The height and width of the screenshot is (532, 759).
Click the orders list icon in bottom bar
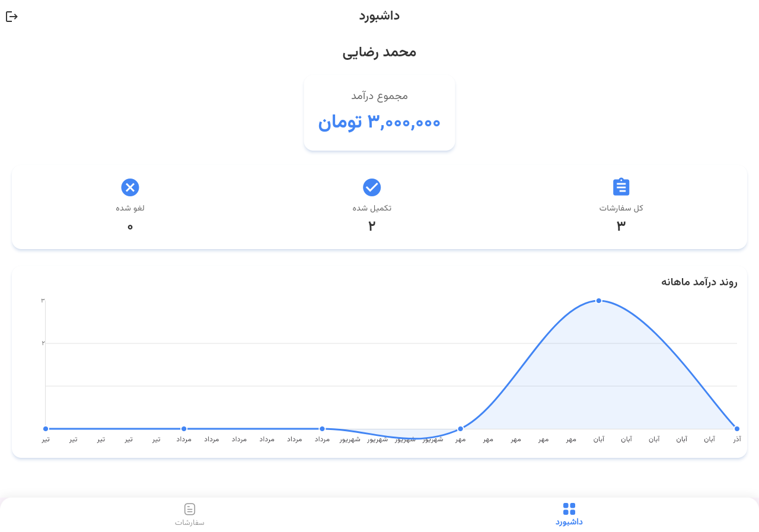(x=190, y=509)
